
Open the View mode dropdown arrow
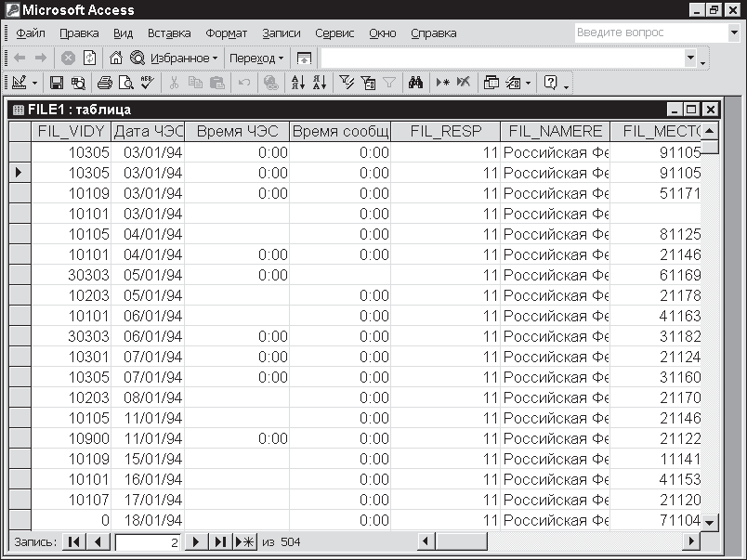coord(35,83)
